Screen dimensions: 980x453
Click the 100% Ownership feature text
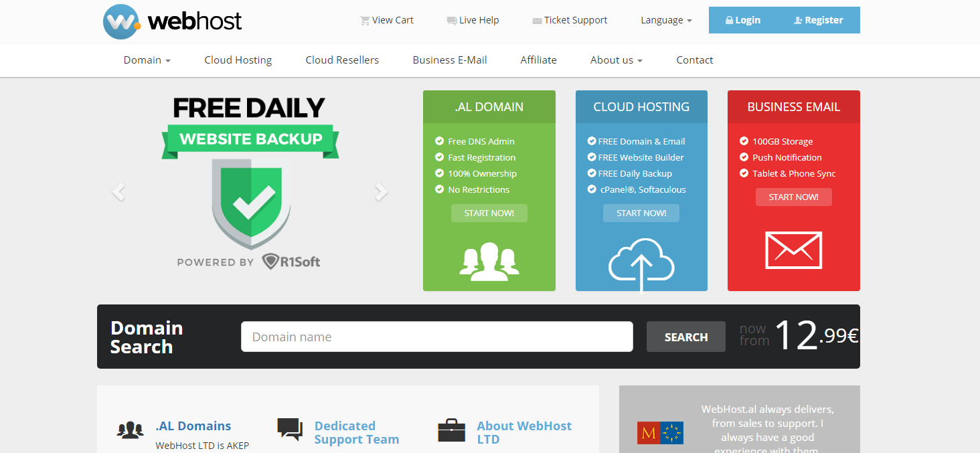coord(483,173)
